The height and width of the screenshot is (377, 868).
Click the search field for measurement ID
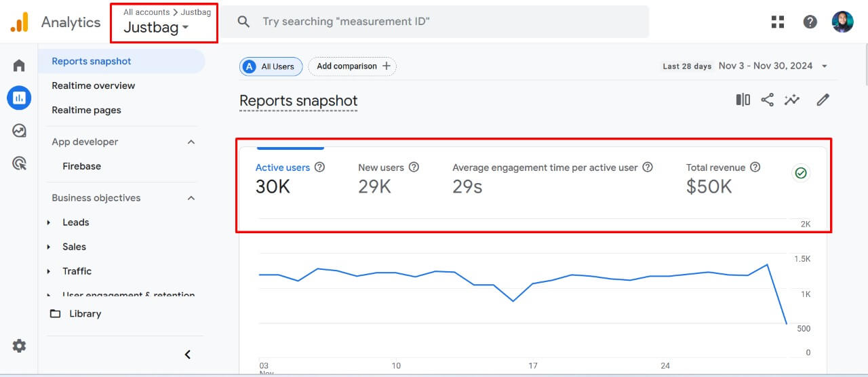click(436, 22)
